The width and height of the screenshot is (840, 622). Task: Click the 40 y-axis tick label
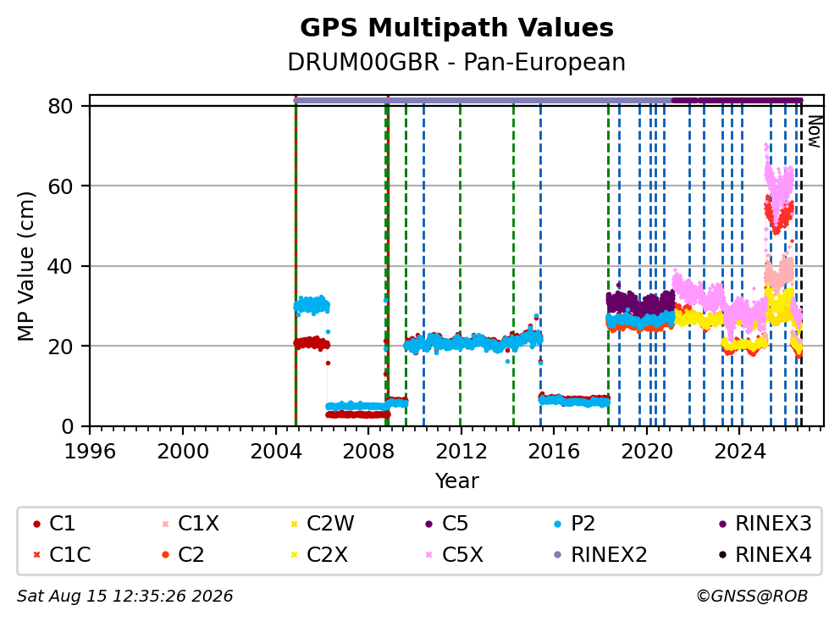60,266
